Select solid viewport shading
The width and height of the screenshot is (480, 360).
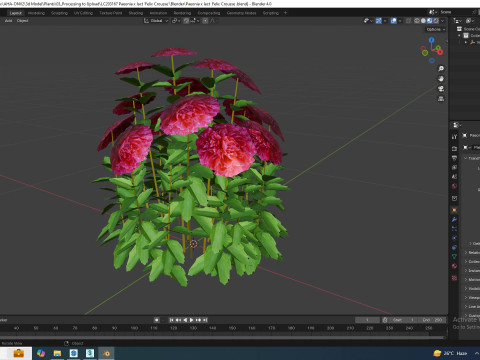[x=423, y=21]
